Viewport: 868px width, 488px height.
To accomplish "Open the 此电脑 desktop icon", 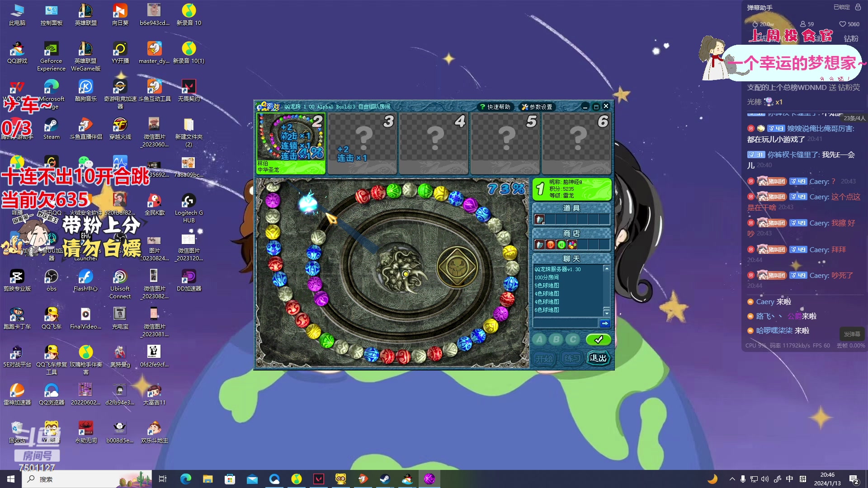I will (x=17, y=14).
